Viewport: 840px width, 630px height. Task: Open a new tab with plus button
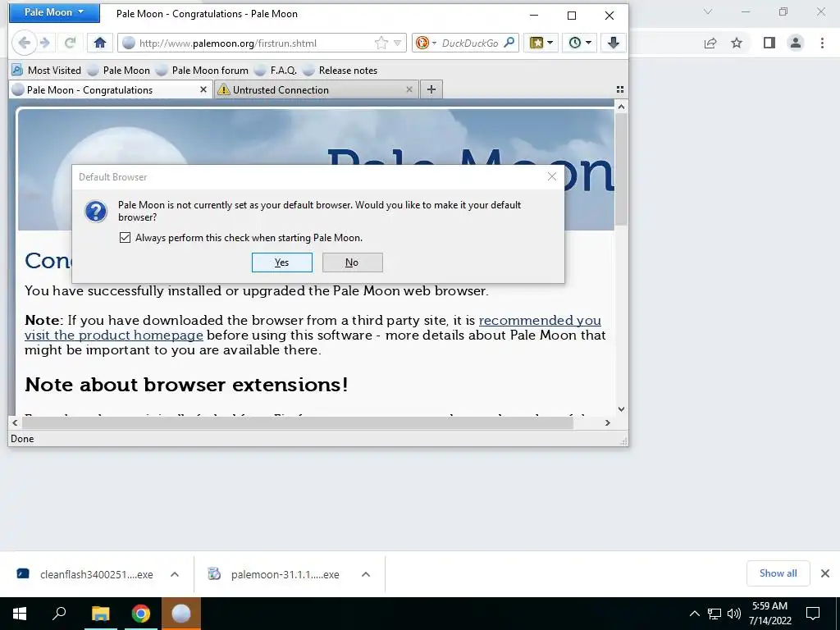pyautogui.click(x=431, y=89)
